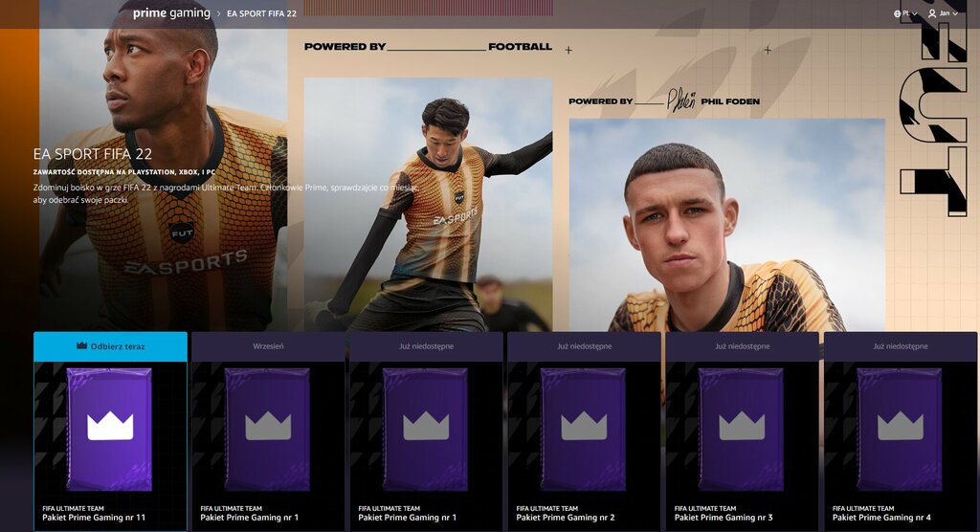Select the Wrzesień tab header

click(x=268, y=346)
